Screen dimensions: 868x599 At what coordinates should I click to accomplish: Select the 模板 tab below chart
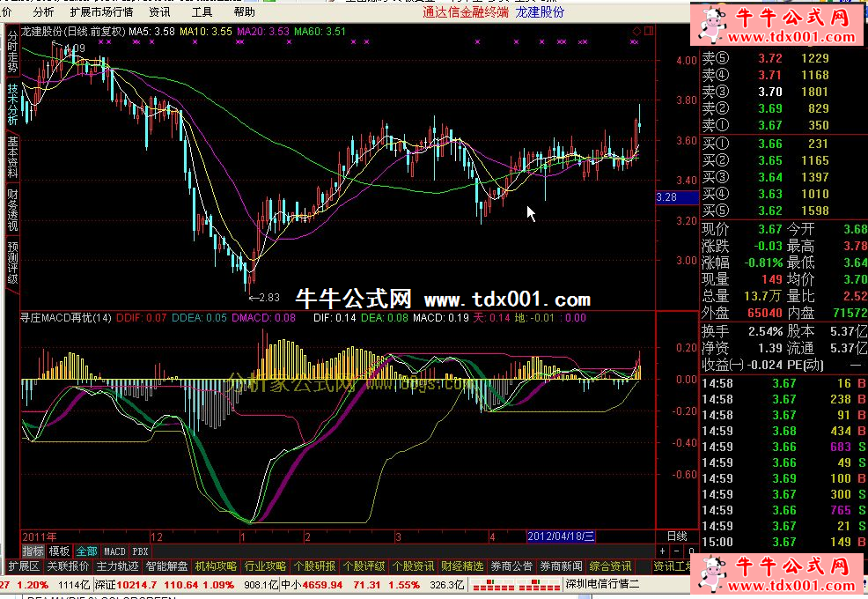pos(59,551)
